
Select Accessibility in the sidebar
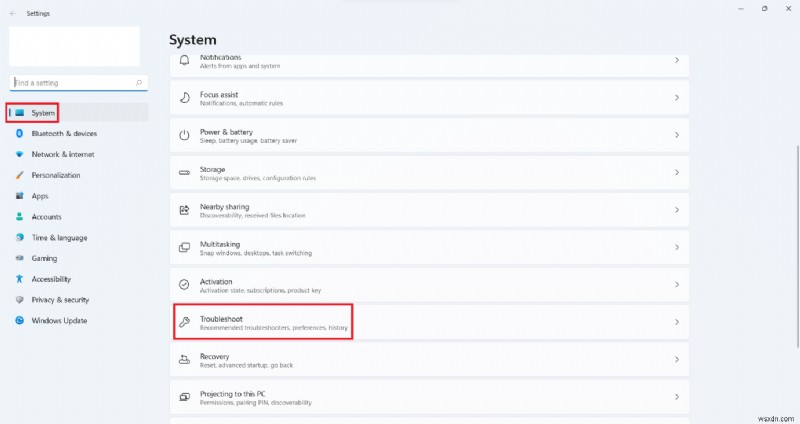pyautogui.click(x=79, y=279)
